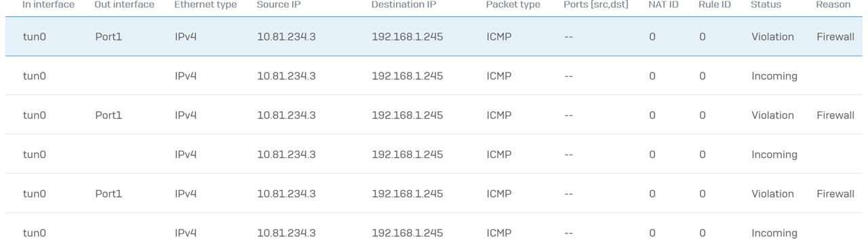Viewport: 868px width, 251px height.
Task: Click tun0 in the bottom table row
Action: point(35,233)
